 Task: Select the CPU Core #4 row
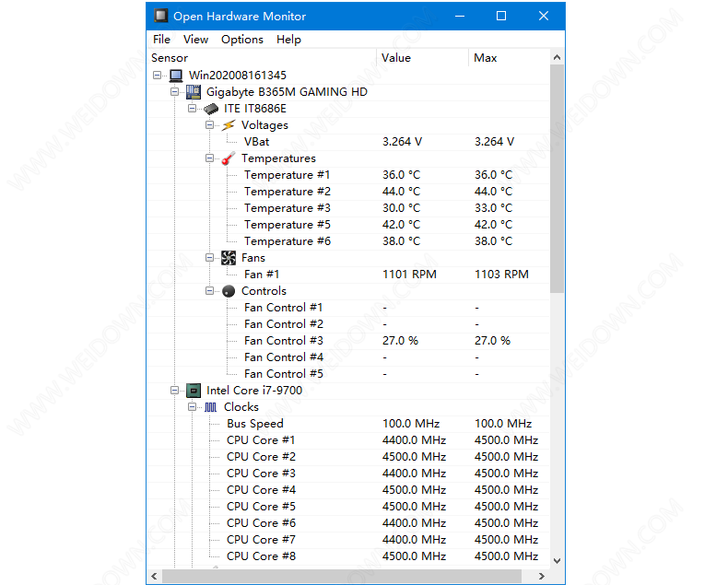click(348, 490)
